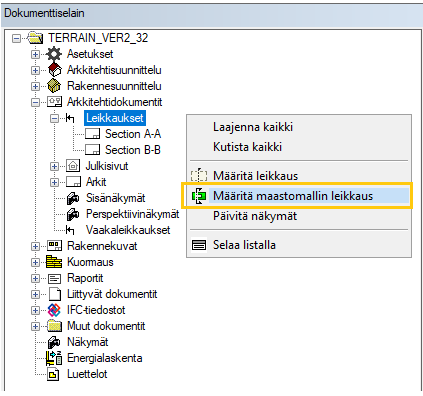Click the Luettelot list icon

53,374
